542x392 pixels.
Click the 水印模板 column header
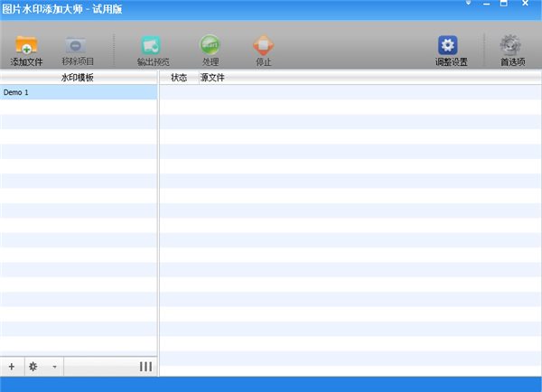pyautogui.click(x=79, y=78)
